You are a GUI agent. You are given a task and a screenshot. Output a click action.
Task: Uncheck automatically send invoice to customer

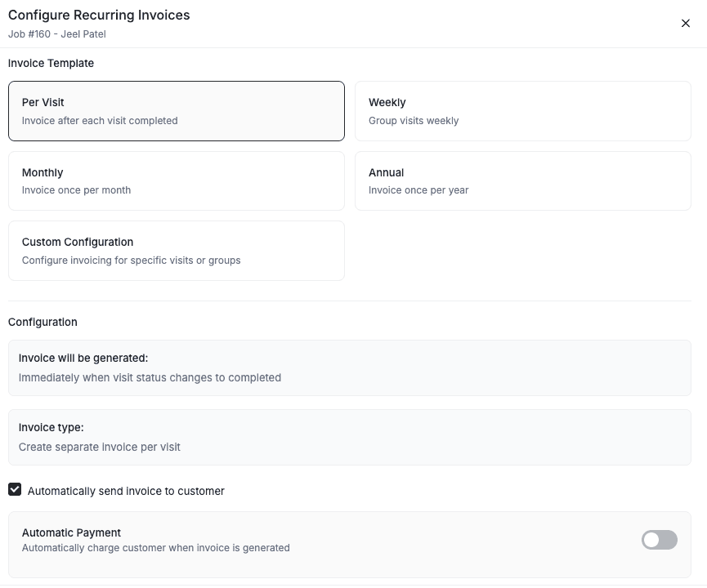[15, 490]
